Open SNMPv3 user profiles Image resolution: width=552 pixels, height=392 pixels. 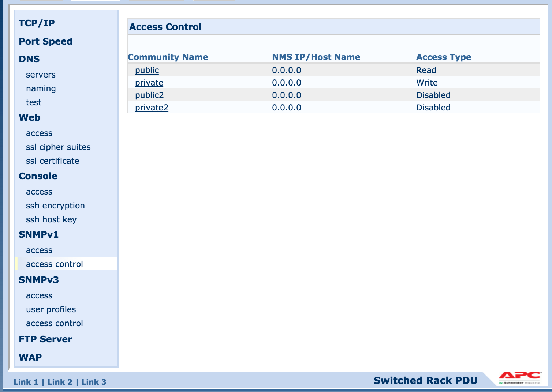(51, 309)
